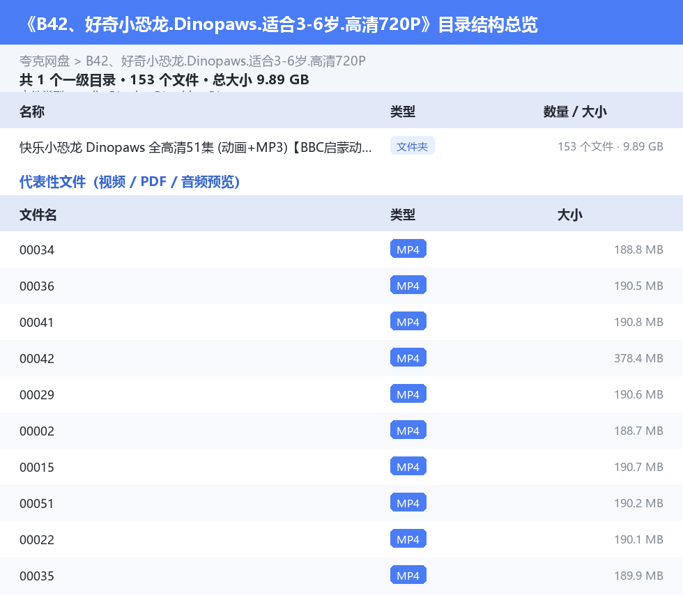
Task: Select the page title 目录结构总览
Action: [x=488, y=24]
